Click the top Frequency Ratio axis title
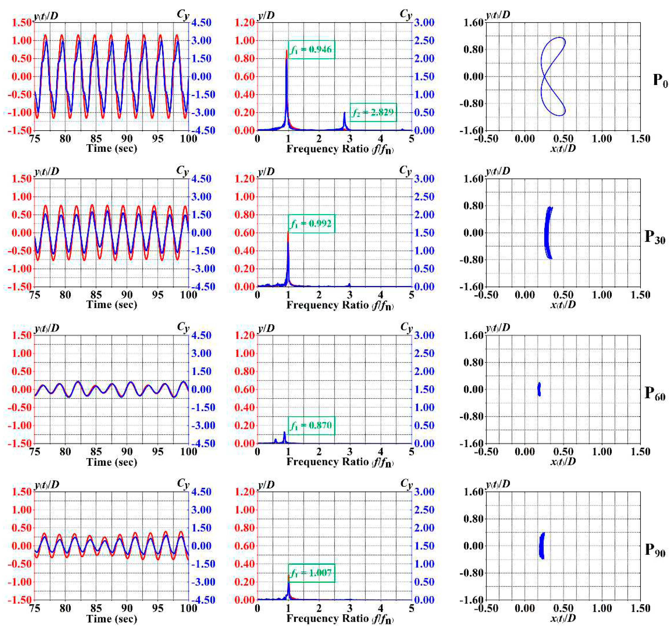The image size is (672, 631). pyautogui.click(x=340, y=149)
